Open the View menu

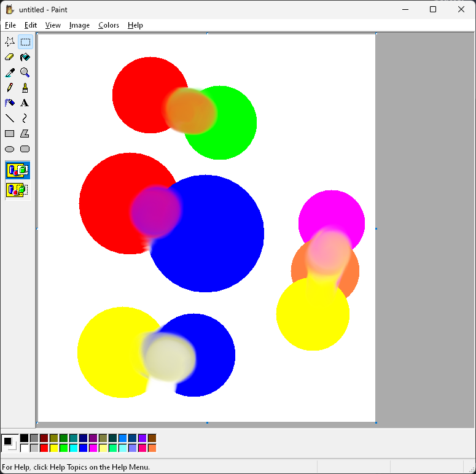[53, 25]
